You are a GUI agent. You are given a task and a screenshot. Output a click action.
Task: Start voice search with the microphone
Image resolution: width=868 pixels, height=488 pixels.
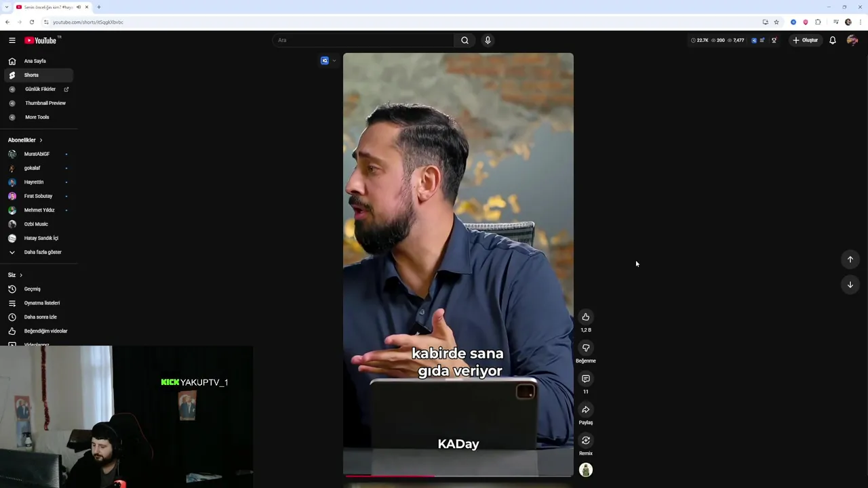(x=487, y=40)
